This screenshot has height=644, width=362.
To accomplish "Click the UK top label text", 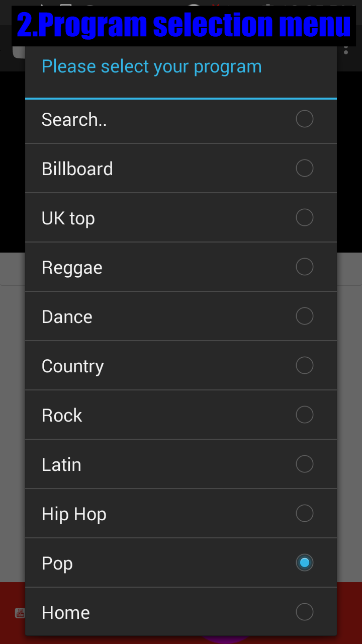I will (x=68, y=218).
